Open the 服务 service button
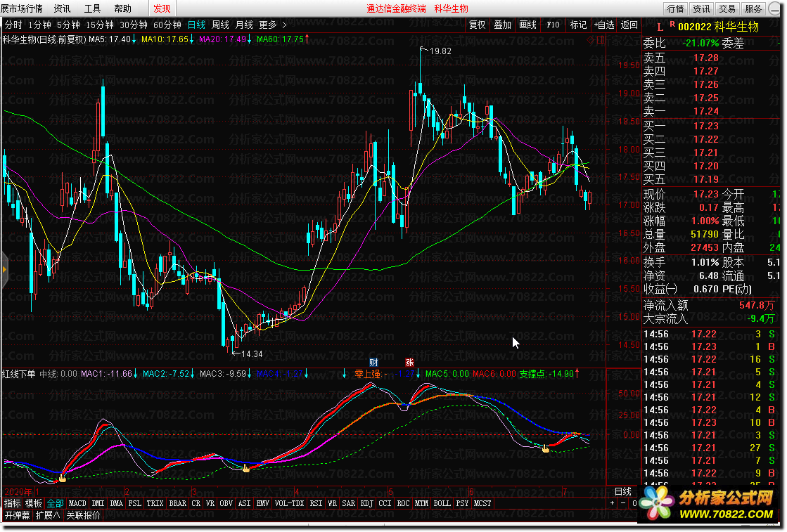This screenshot has height=532, width=787. [x=753, y=8]
